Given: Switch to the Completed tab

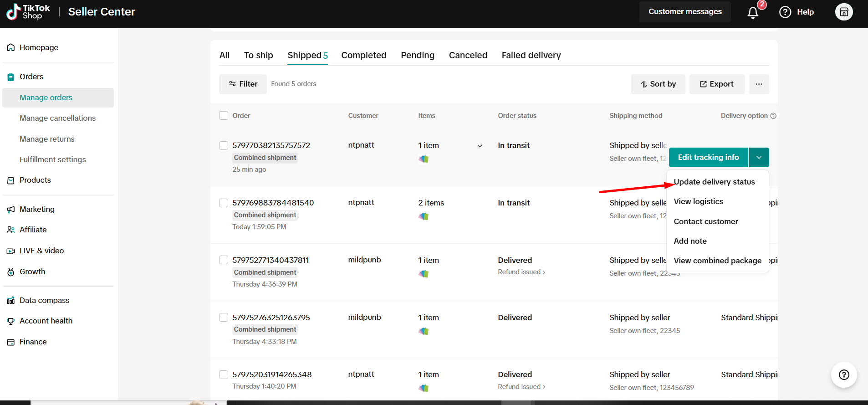Looking at the screenshot, I should pos(363,55).
